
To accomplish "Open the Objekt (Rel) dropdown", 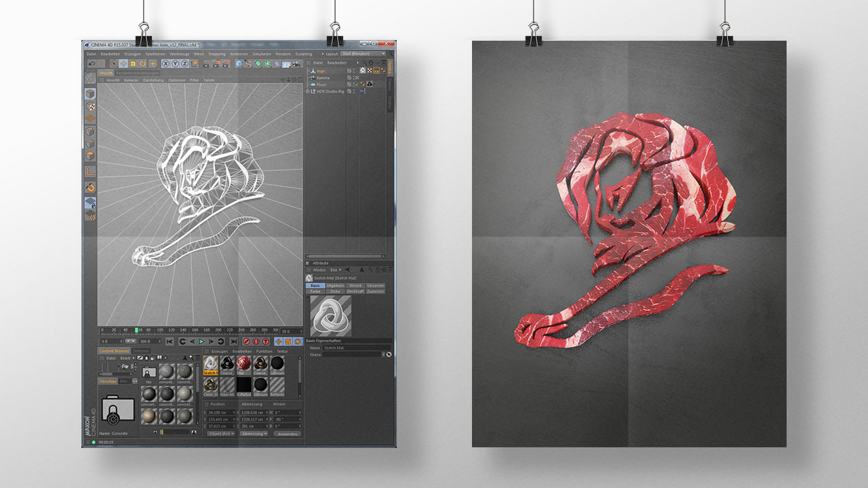I will [x=221, y=433].
